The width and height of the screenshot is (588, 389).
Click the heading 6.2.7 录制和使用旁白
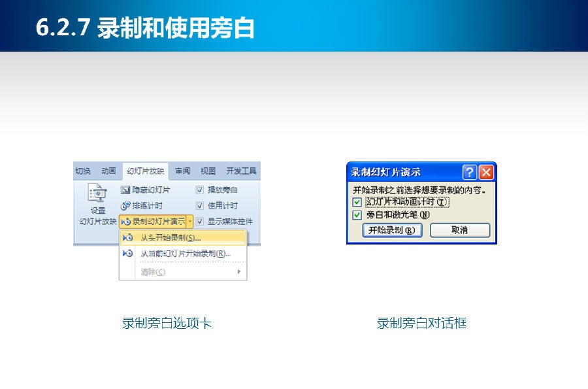click(x=145, y=27)
